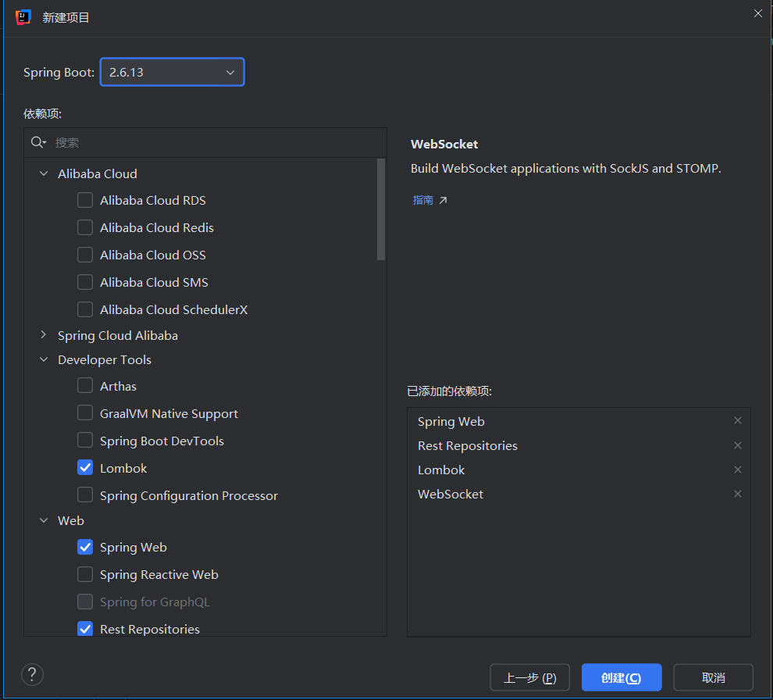Collapse the Developer Tools group

(x=44, y=359)
